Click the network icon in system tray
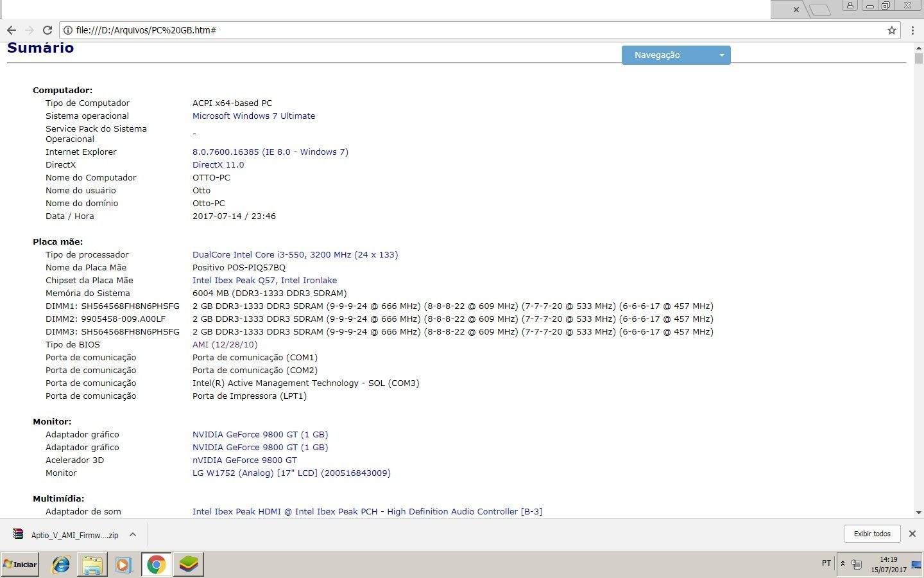 [857, 565]
